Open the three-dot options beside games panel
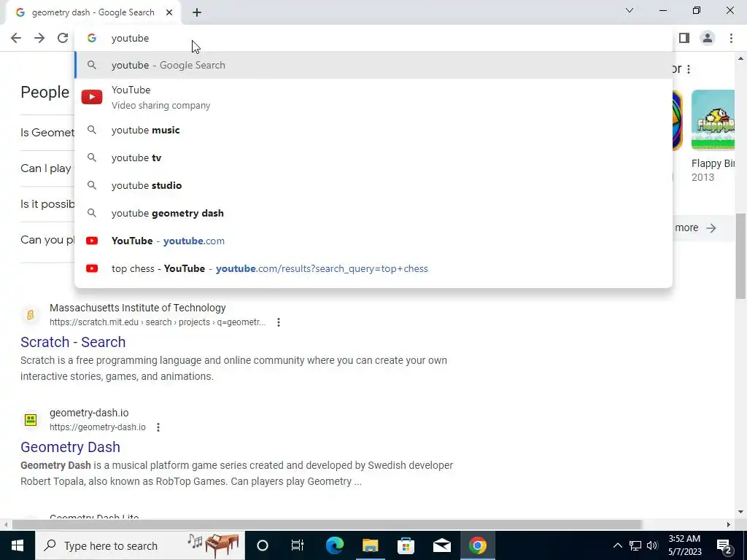This screenshot has height=560, width=747. point(689,69)
